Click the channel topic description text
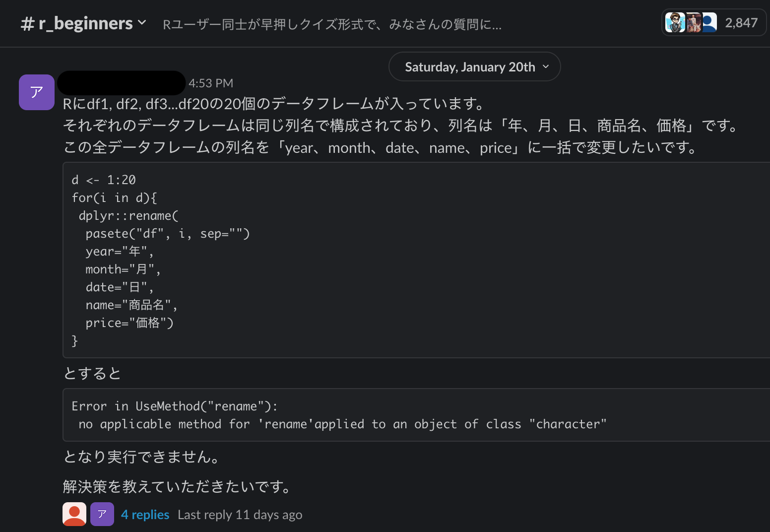The width and height of the screenshot is (770, 532). click(x=332, y=24)
